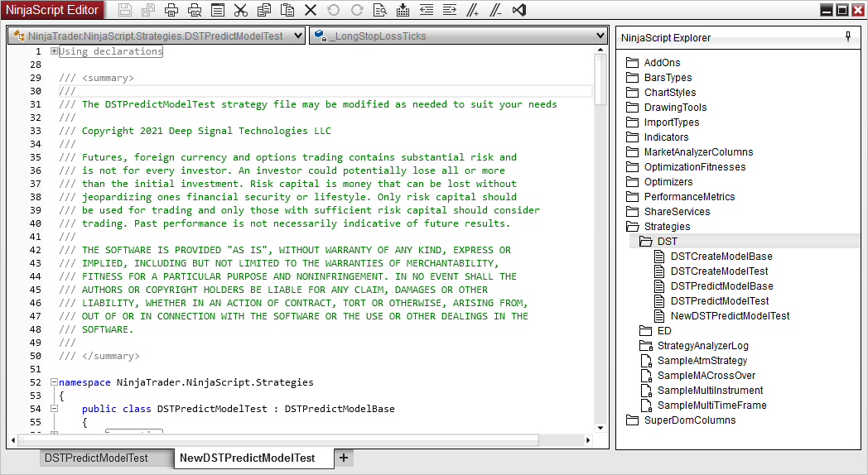Open Print Preview from toolbar
The image size is (868, 475).
click(x=195, y=9)
